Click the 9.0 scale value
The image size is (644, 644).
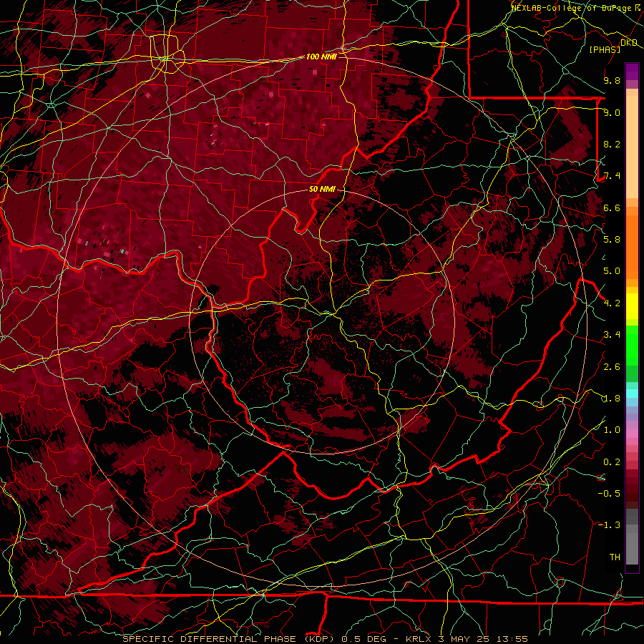click(x=612, y=112)
